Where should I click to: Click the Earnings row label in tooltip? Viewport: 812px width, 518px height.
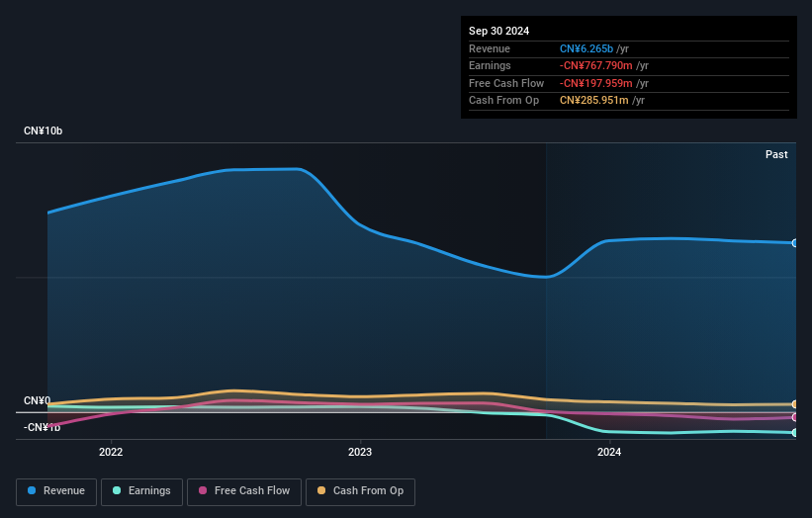point(490,65)
